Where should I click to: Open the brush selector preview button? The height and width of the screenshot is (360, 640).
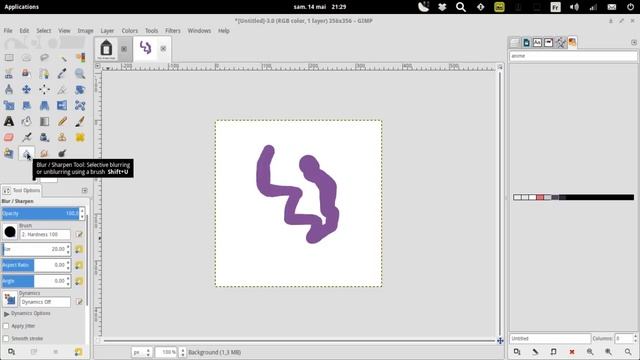10,232
